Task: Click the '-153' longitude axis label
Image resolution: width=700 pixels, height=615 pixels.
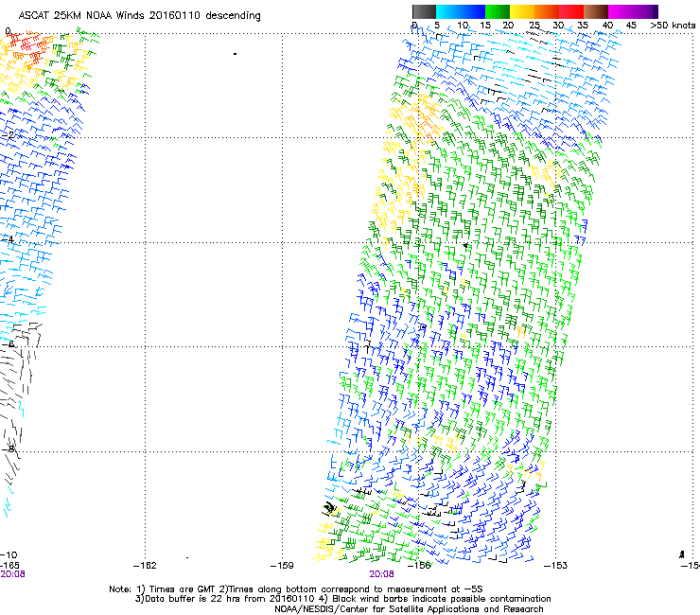Action: [556, 566]
